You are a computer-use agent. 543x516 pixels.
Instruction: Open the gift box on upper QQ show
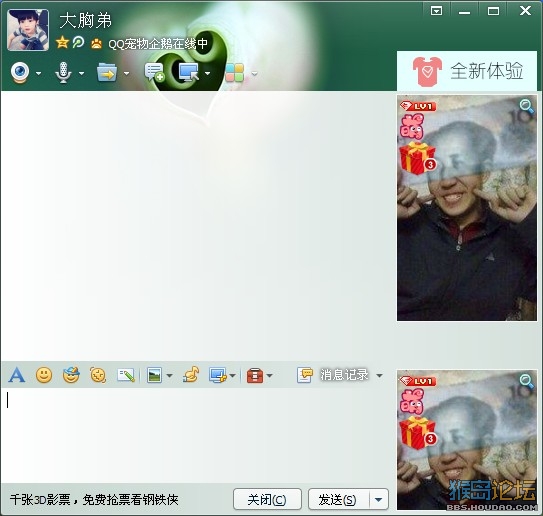point(418,158)
